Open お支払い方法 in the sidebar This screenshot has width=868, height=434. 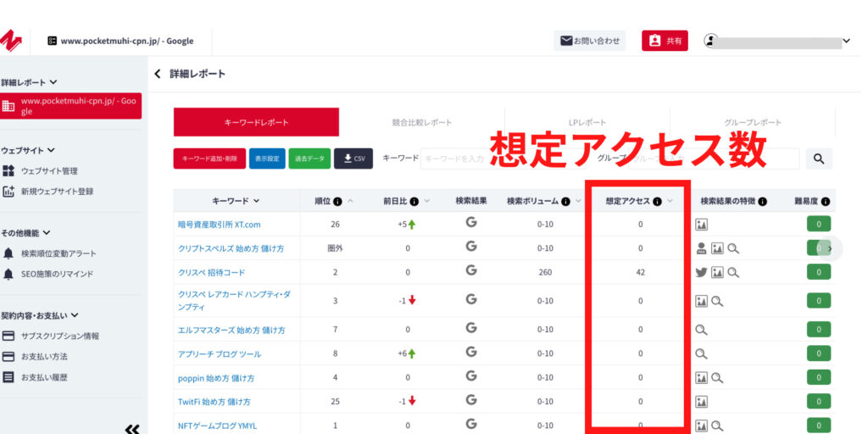tap(36, 357)
